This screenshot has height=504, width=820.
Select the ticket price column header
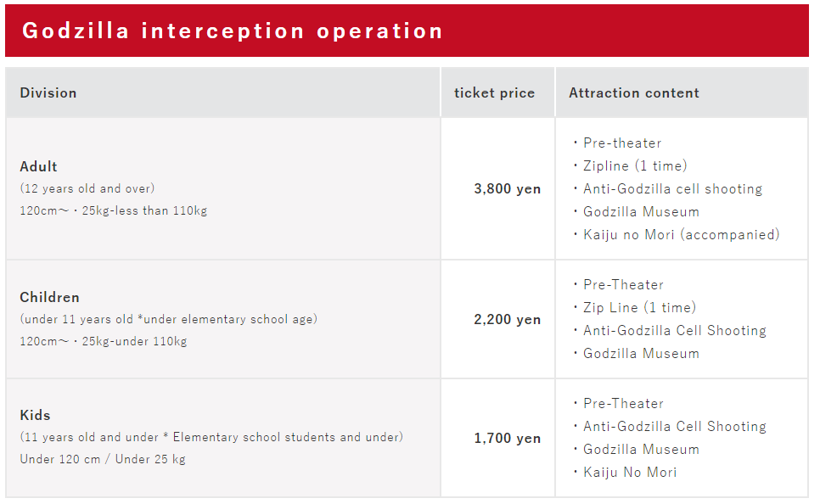click(494, 93)
